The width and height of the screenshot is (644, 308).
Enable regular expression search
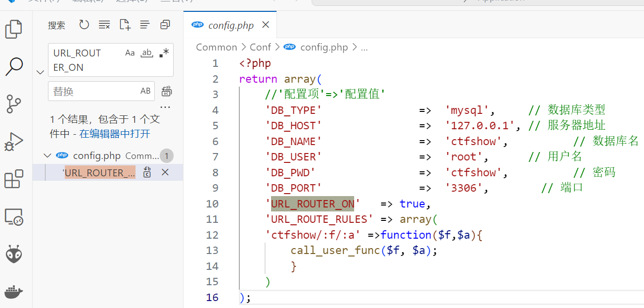point(164,53)
